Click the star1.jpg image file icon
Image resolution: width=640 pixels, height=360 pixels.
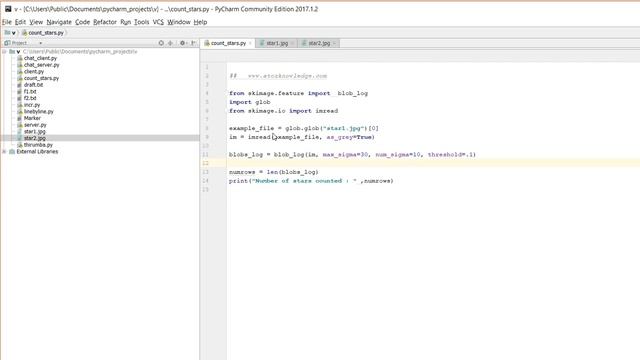[20, 132]
